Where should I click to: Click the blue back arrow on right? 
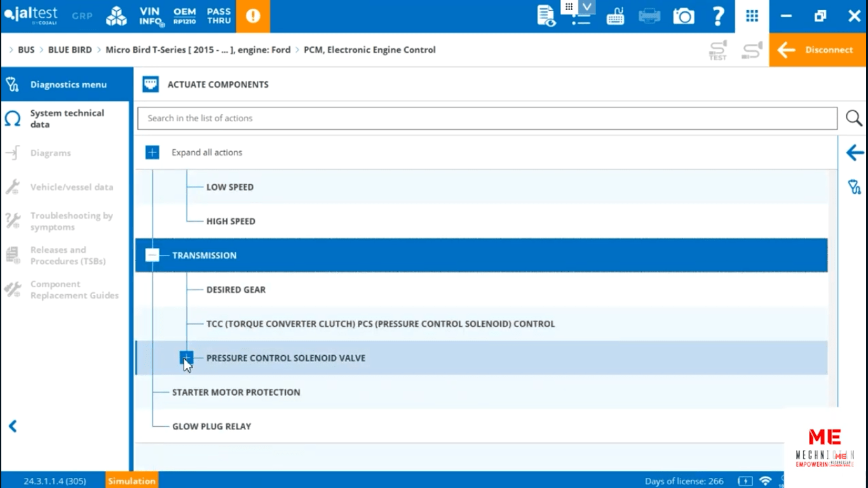[855, 152]
